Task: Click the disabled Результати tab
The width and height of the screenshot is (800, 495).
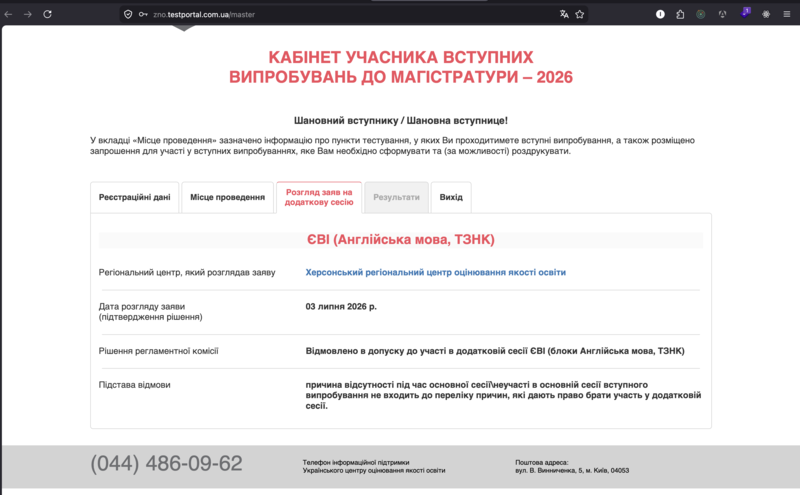Action: 396,197
